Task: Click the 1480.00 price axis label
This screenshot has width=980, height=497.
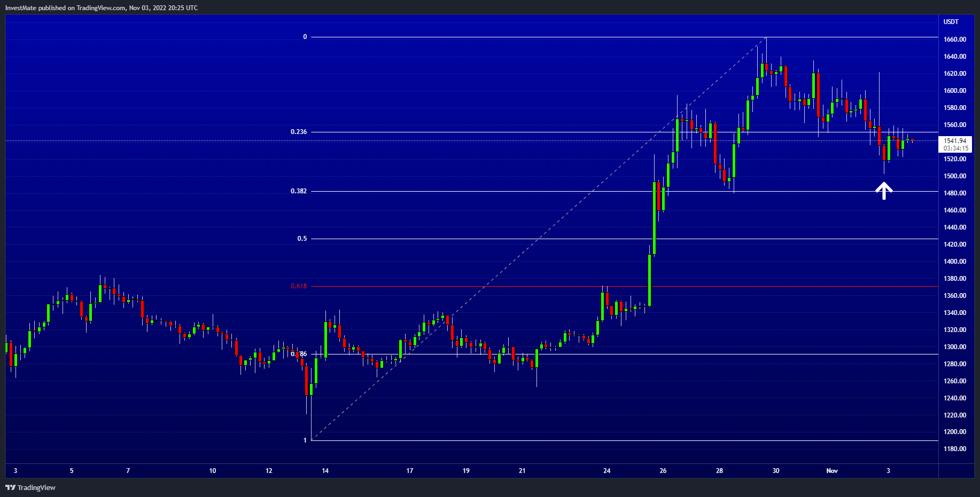Action: click(955, 193)
